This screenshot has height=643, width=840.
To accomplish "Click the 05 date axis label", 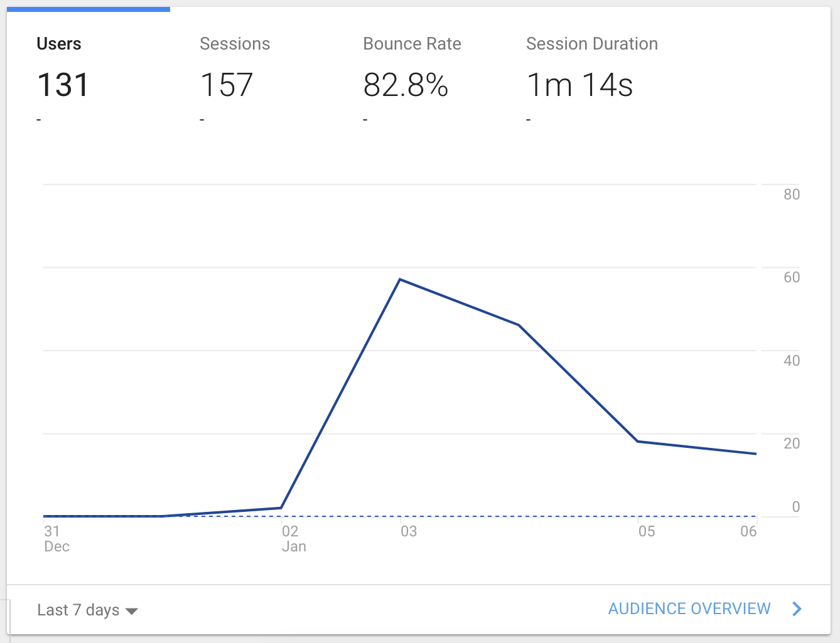I will coord(647,531).
